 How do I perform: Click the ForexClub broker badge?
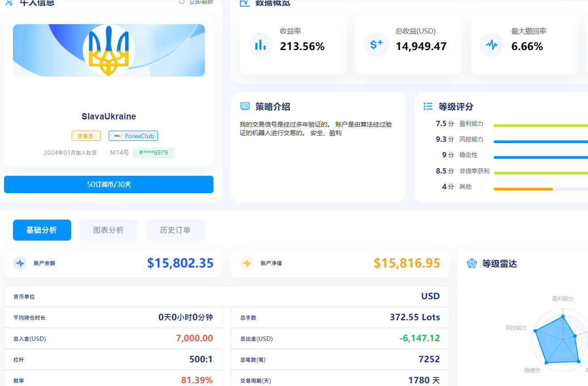(133, 136)
